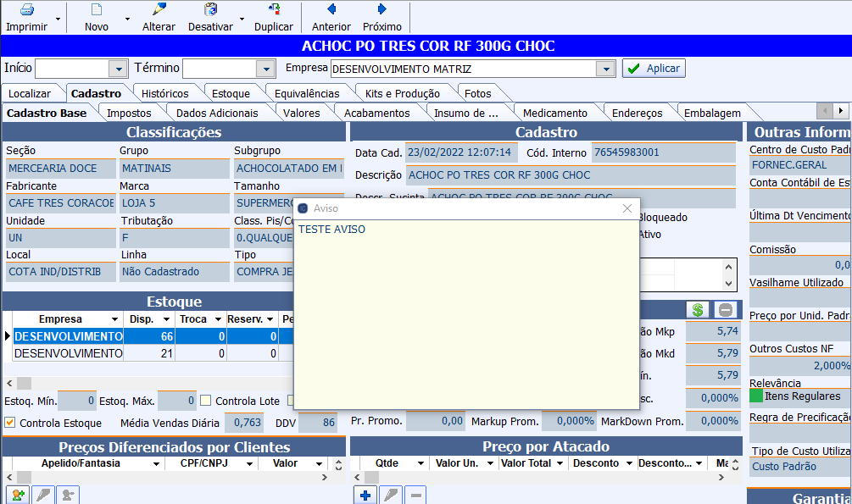Uncheck the Controla Estoque checkbox
The width and height of the screenshot is (852, 504).
(10, 423)
